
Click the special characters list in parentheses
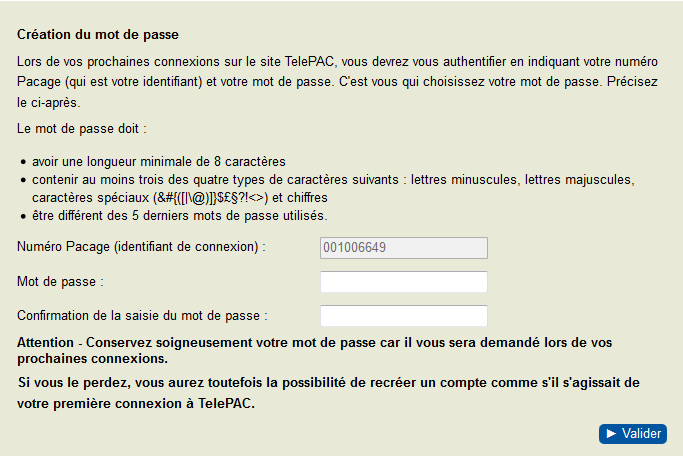pyautogui.click(x=213, y=197)
